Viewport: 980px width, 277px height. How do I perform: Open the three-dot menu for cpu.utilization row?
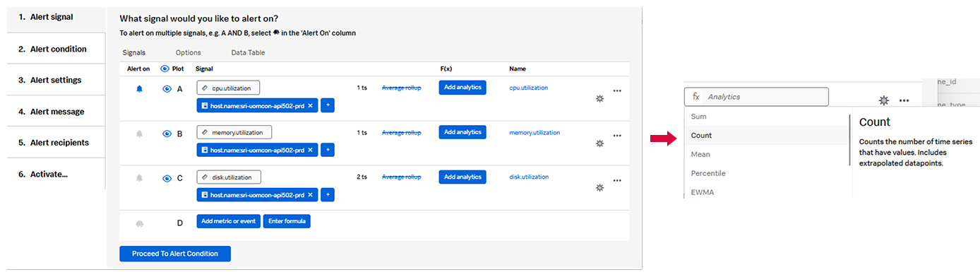[617, 90]
